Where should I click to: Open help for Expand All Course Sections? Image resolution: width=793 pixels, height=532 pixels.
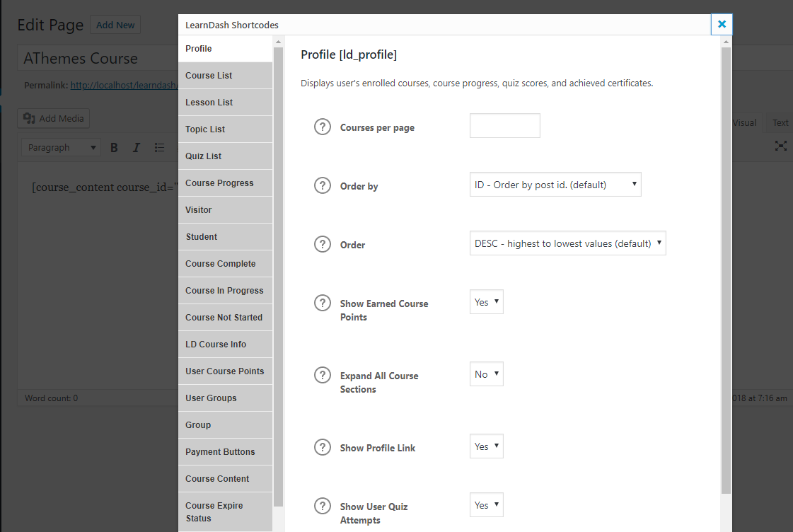coord(323,375)
